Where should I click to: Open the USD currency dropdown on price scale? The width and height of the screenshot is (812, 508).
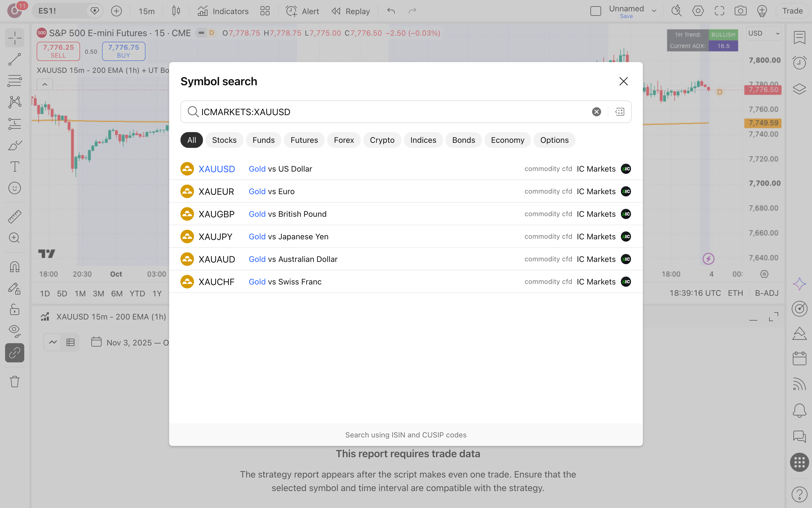coord(764,33)
